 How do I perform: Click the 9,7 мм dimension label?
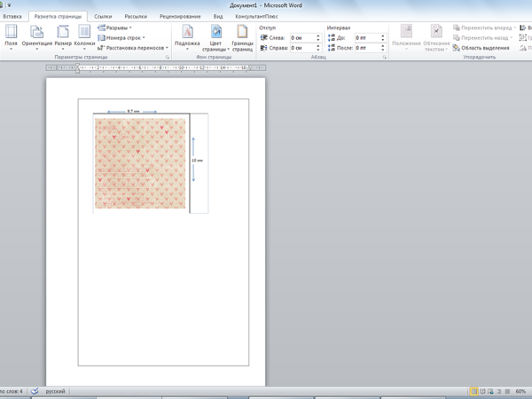tap(133, 111)
